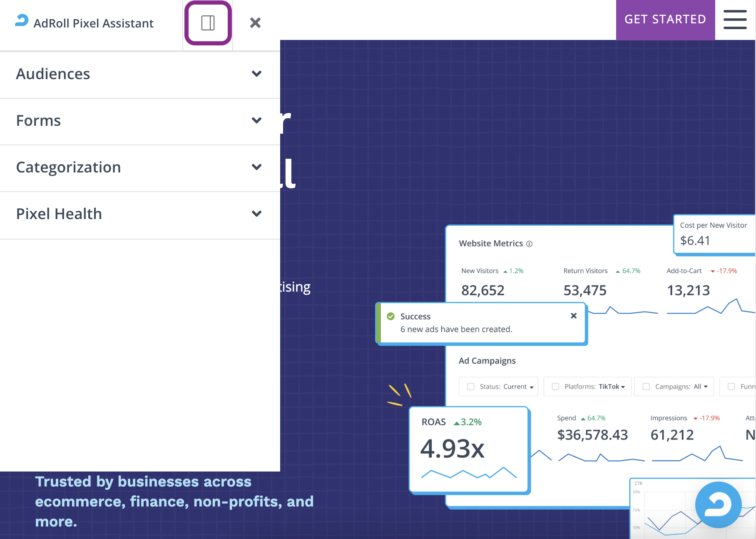Click the Return Visitors value 53,475
756x539 pixels.
585,290
